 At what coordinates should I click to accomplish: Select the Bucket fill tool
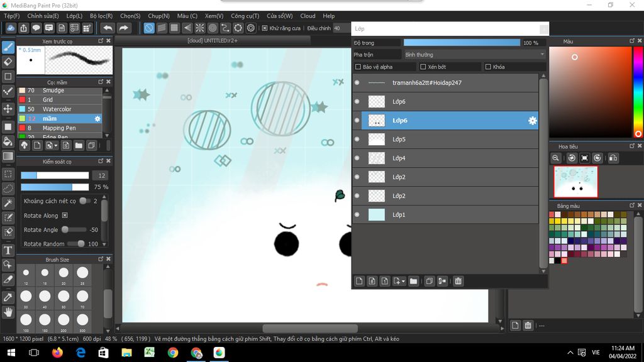pos(8,141)
